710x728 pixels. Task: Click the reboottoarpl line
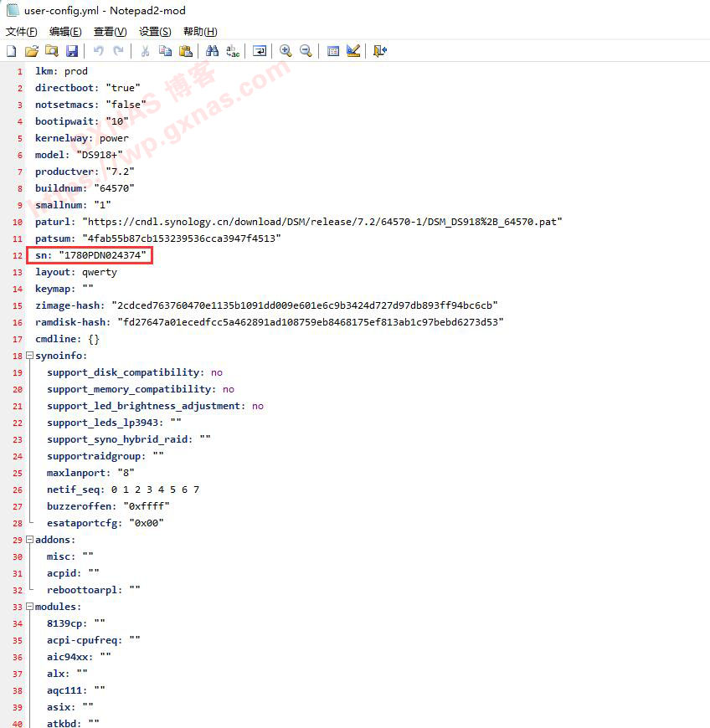pyautogui.click(x=94, y=590)
